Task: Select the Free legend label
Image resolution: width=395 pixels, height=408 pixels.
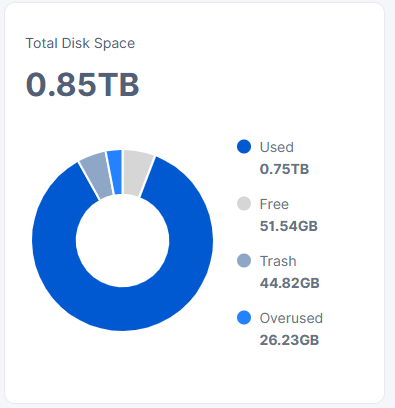Action: click(x=274, y=204)
